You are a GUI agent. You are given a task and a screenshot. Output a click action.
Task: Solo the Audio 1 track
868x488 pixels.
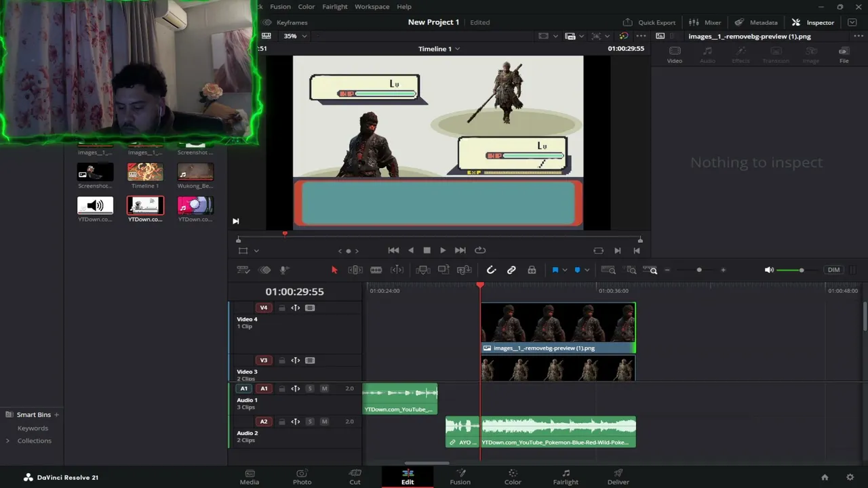click(310, 388)
